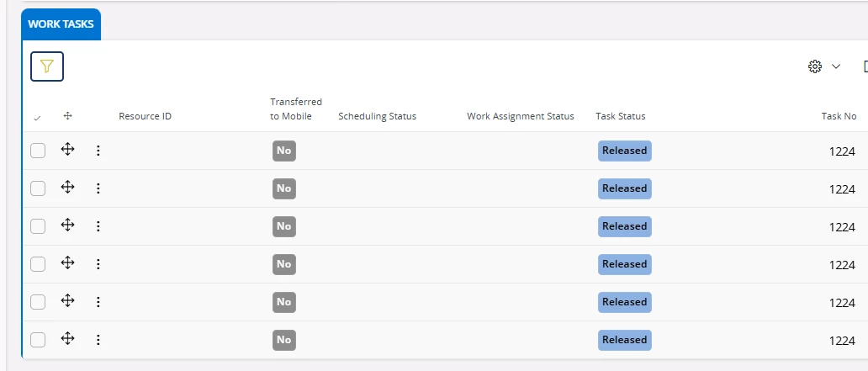This screenshot has height=371, width=868.
Task: Open the three-dot menu in the first row
Action: tap(98, 151)
